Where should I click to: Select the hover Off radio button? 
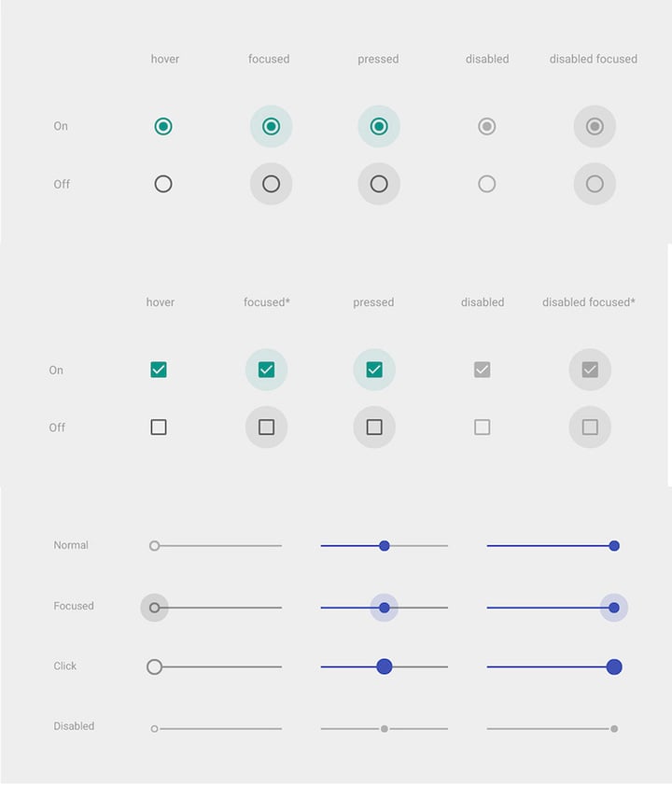coord(163,184)
